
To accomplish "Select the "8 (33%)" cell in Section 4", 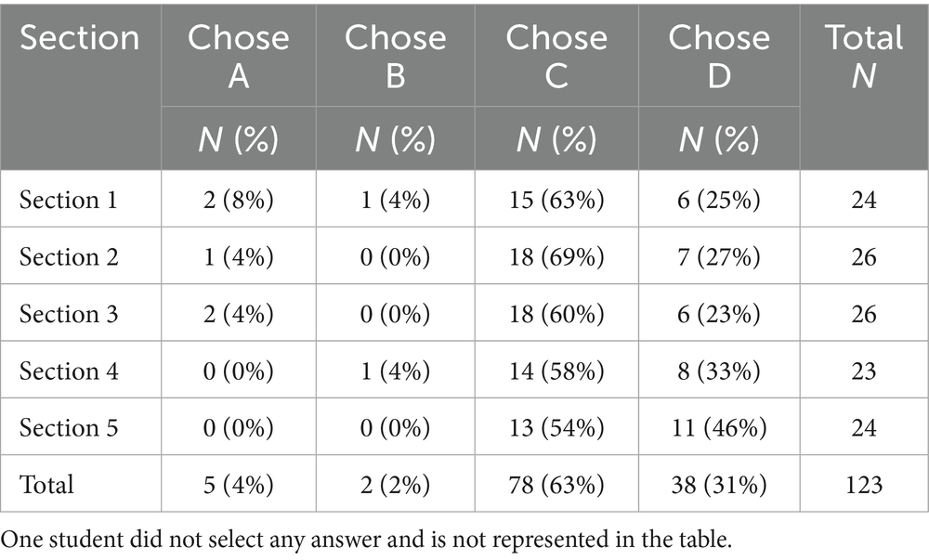I will (x=718, y=371).
